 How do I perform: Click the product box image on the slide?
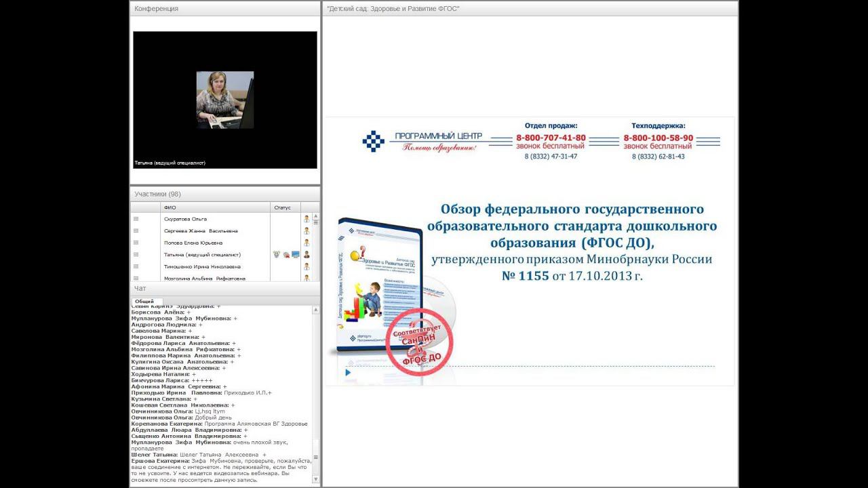381,286
